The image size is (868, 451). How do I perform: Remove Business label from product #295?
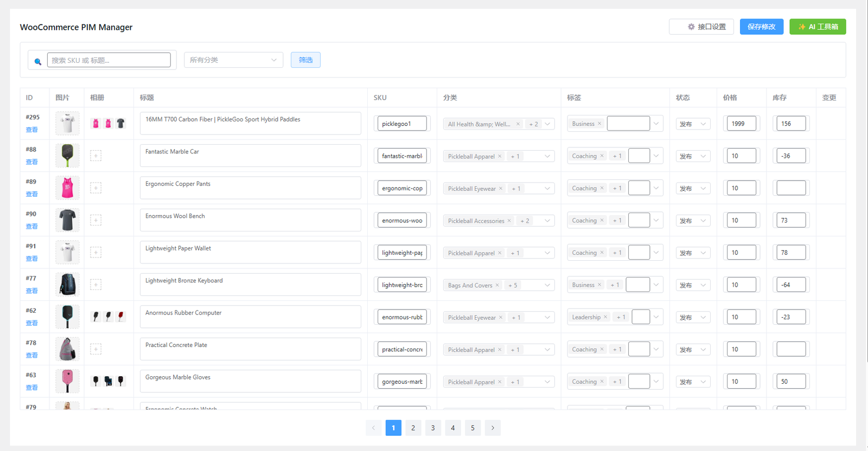coord(599,124)
